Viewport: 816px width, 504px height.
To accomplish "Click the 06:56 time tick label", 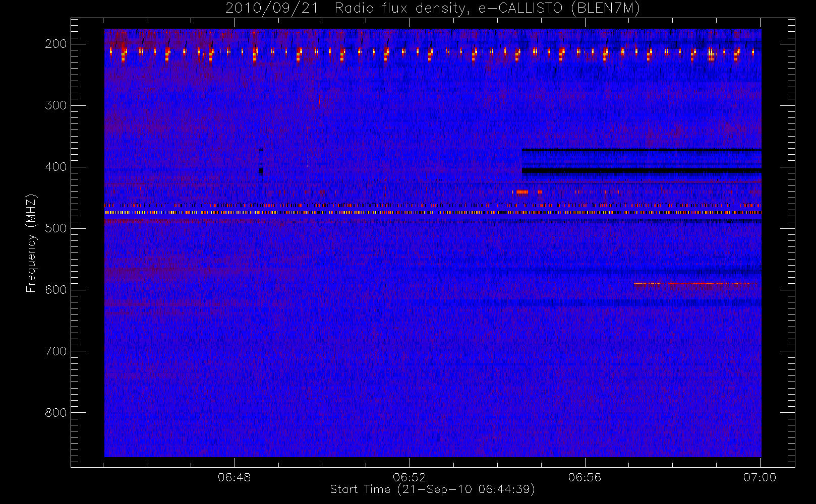I will (585, 477).
